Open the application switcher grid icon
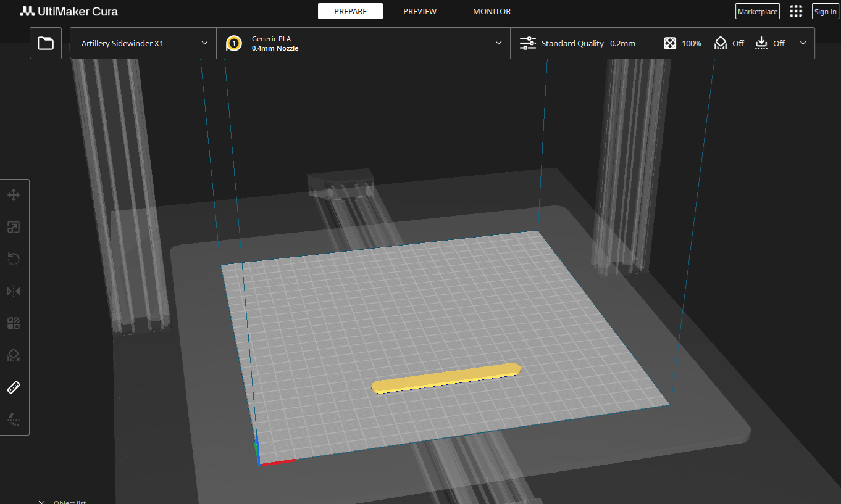841x504 pixels. [x=796, y=11]
